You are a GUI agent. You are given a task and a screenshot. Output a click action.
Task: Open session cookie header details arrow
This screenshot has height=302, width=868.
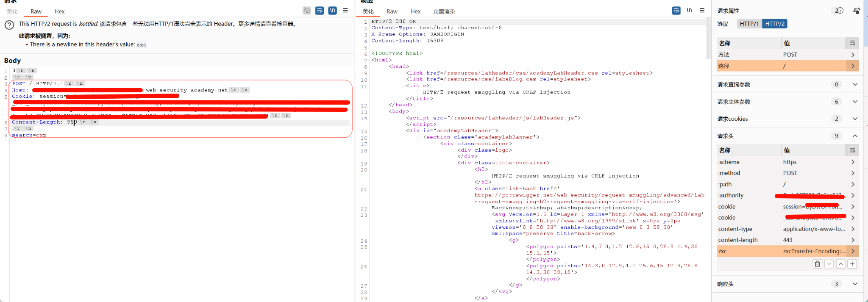853,207
